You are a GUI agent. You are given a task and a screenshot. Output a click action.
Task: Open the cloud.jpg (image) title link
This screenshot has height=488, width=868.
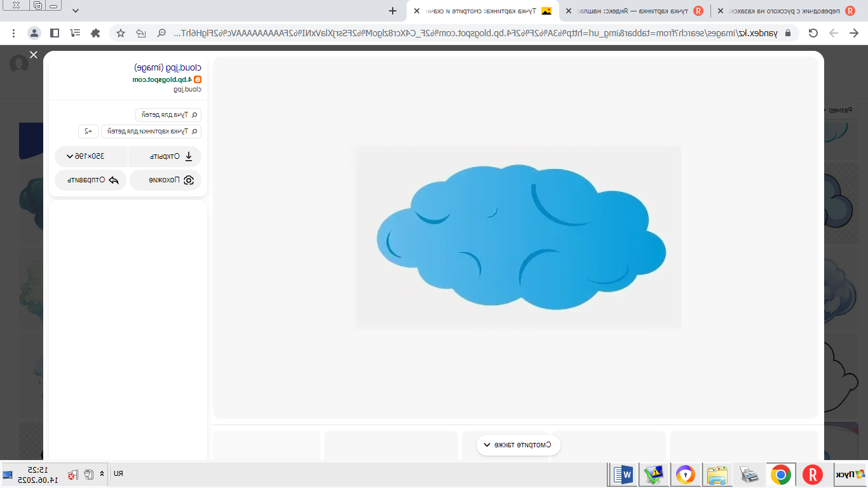[x=168, y=67]
